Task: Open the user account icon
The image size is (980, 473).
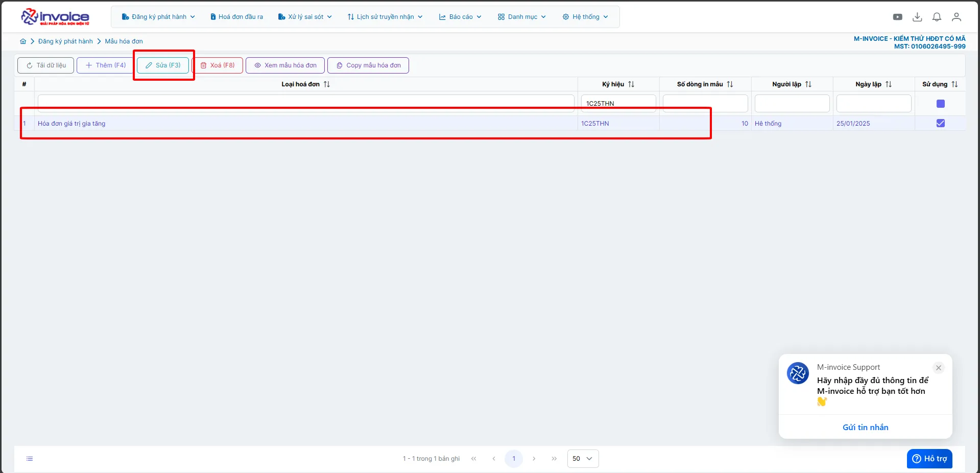Action: tap(957, 17)
